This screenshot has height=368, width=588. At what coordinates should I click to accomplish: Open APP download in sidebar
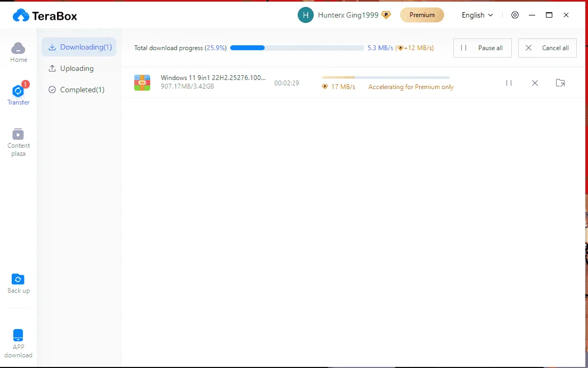click(x=18, y=343)
